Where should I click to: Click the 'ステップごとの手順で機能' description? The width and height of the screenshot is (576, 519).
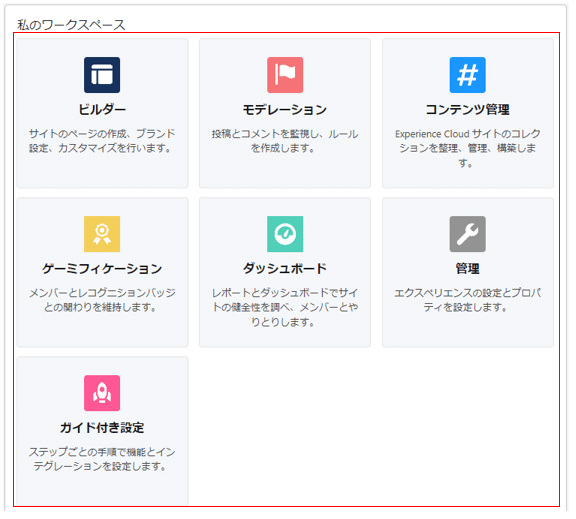pyautogui.click(x=102, y=459)
